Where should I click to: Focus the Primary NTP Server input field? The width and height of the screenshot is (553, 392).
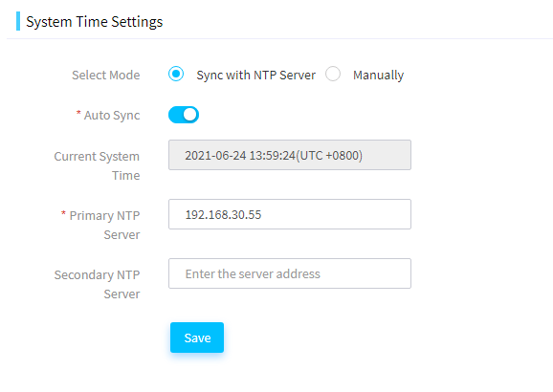click(290, 214)
